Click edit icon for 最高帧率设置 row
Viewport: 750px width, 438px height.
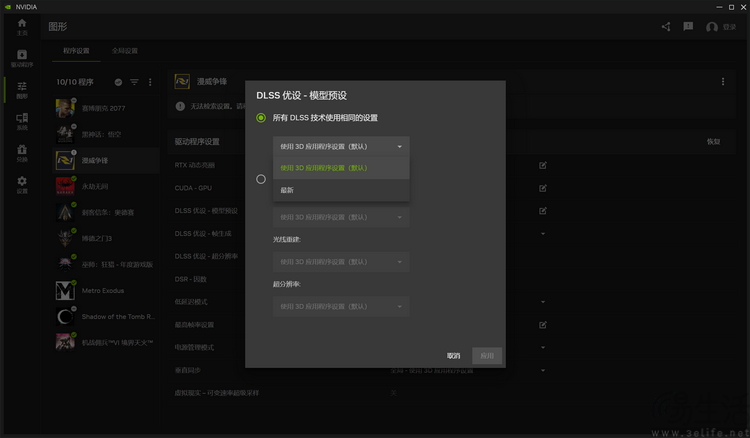pos(543,325)
